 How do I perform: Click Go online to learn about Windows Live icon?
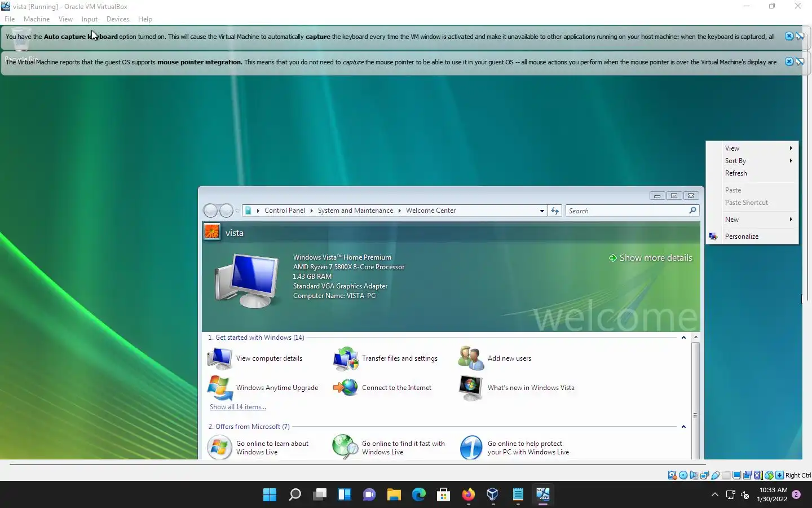point(220,447)
